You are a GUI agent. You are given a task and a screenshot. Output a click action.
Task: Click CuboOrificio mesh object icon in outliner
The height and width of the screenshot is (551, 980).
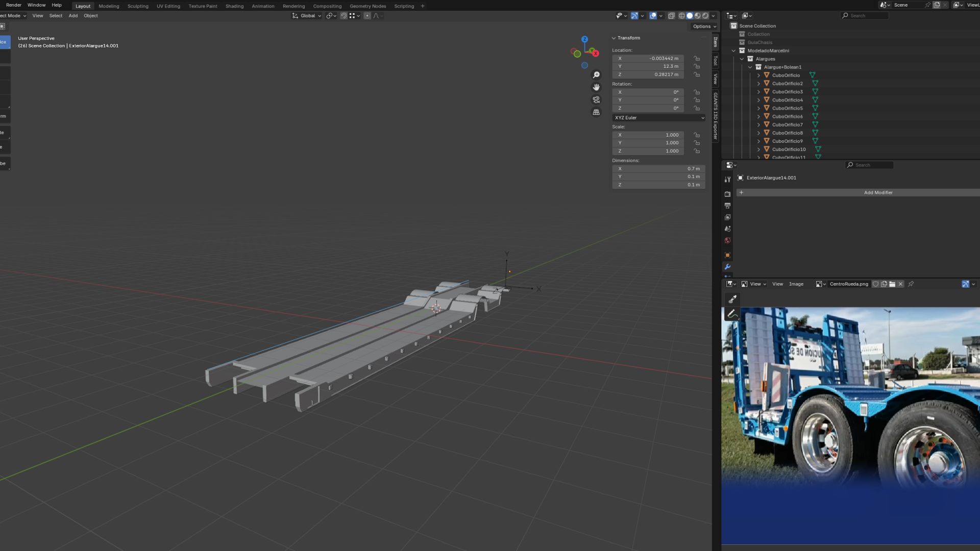tap(767, 75)
